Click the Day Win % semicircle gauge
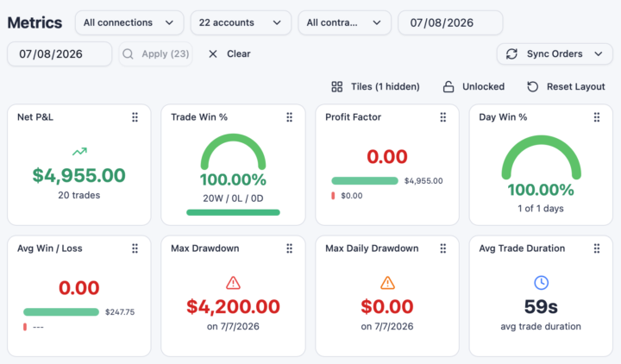Image resolution: width=621 pixels, height=364 pixels. tap(541, 157)
